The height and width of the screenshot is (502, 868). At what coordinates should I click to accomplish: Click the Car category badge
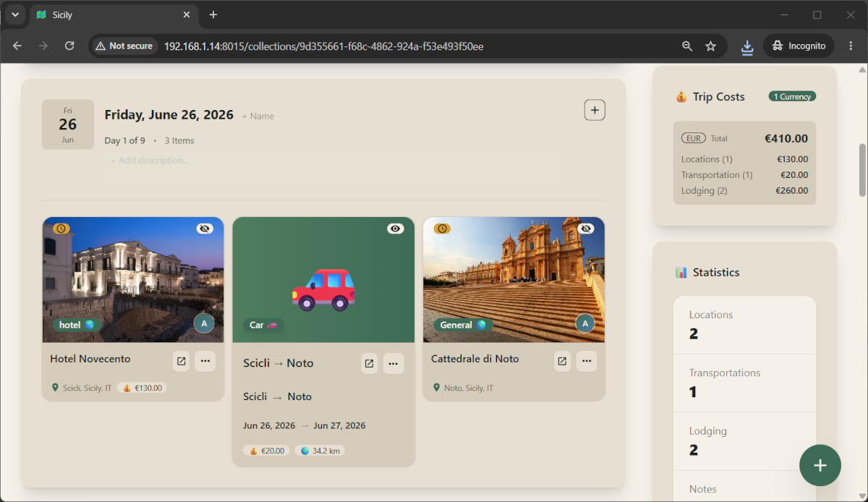pyautogui.click(x=263, y=325)
